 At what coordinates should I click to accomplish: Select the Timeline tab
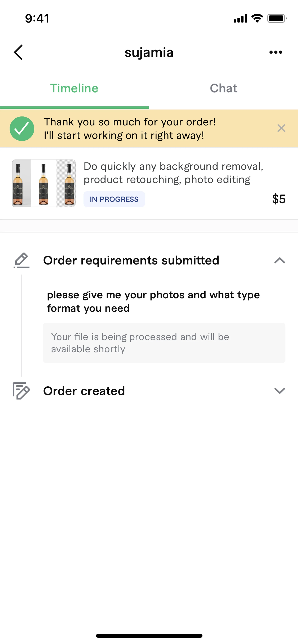pos(74,88)
